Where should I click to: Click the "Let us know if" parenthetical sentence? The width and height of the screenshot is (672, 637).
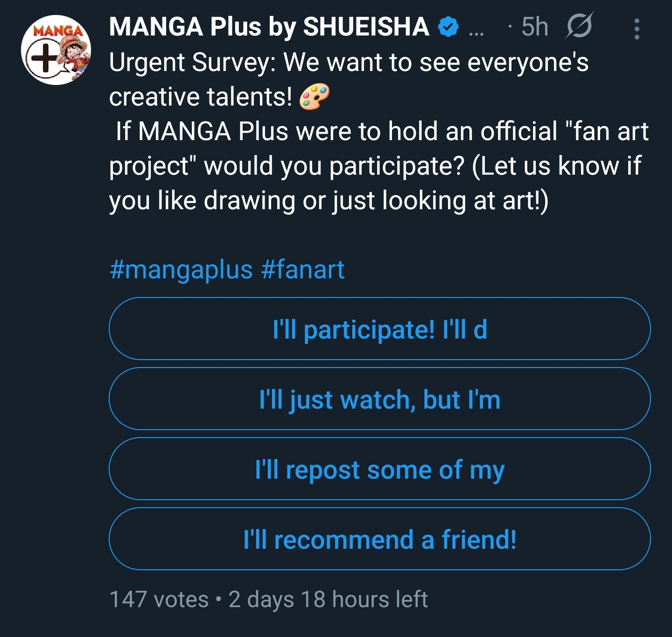pyautogui.click(x=556, y=166)
